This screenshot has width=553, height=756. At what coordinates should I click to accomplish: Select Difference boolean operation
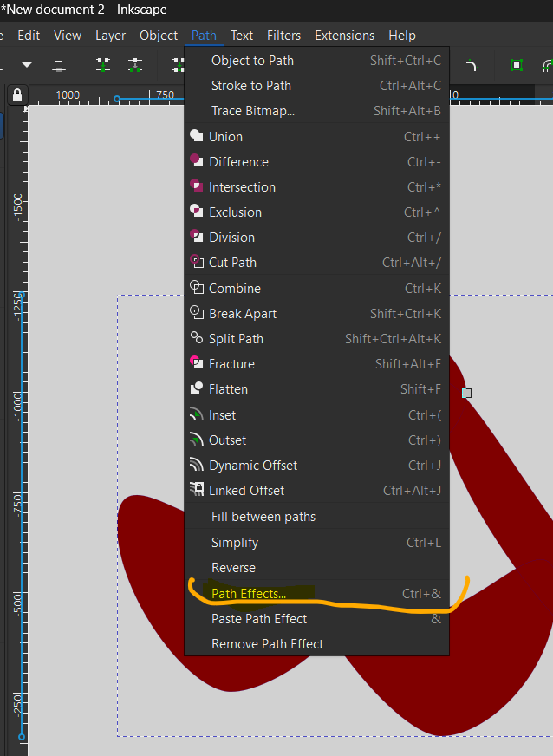pos(316,162)
